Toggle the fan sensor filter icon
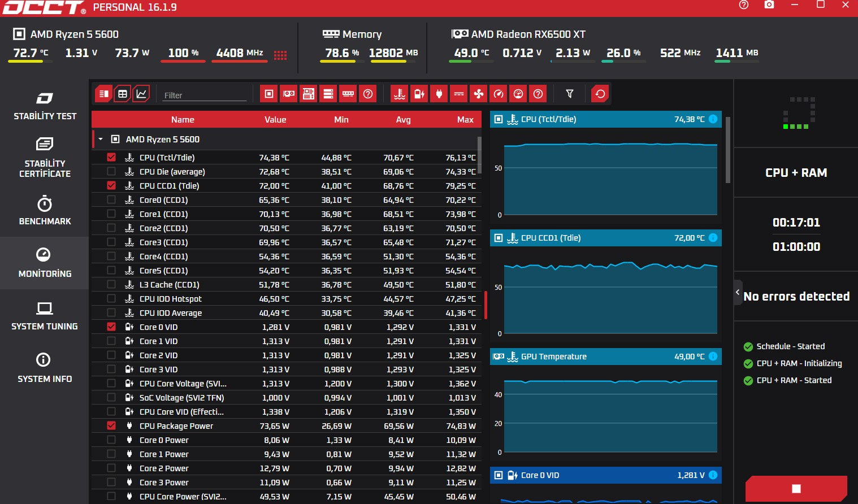This screenshot has height=504, width=858. tap(479, 94)
